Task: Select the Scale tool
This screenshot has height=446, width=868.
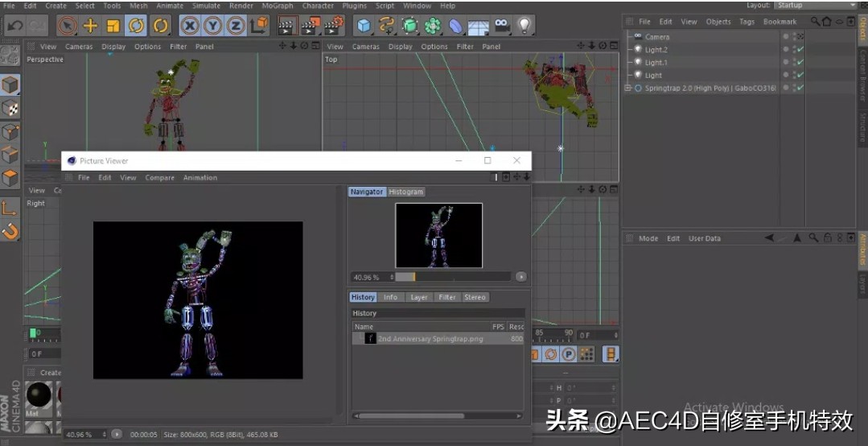Action: click(x=113, y=26)
